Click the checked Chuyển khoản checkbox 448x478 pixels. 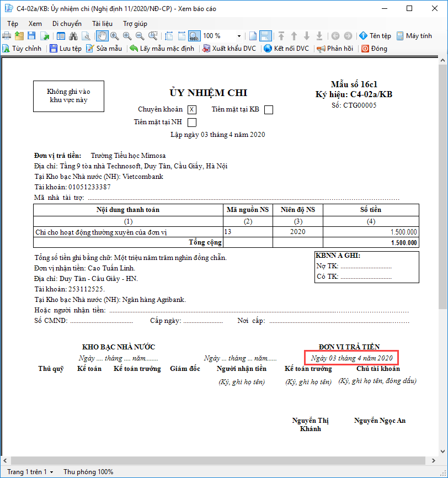[192, 110]
